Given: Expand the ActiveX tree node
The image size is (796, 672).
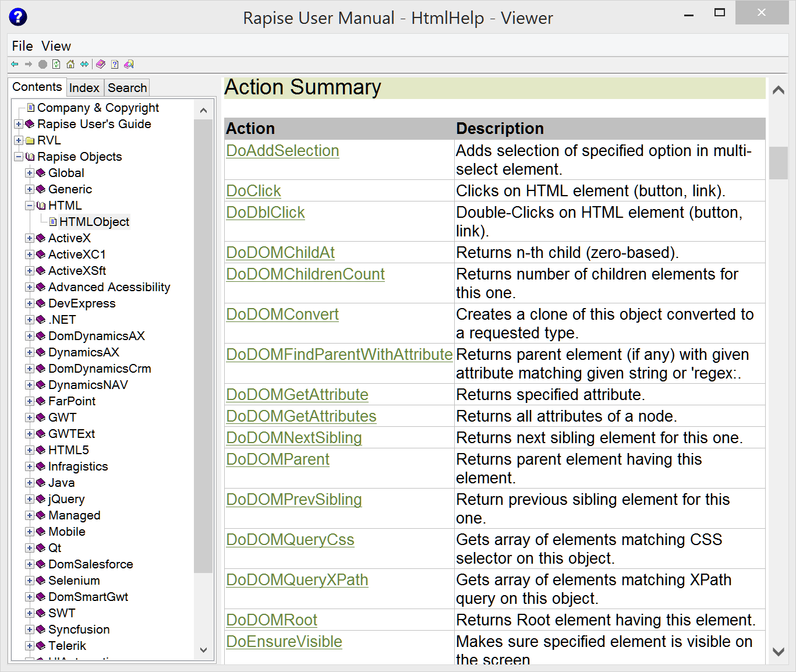Looking at the screenshot, I should [x=30, y=238].
